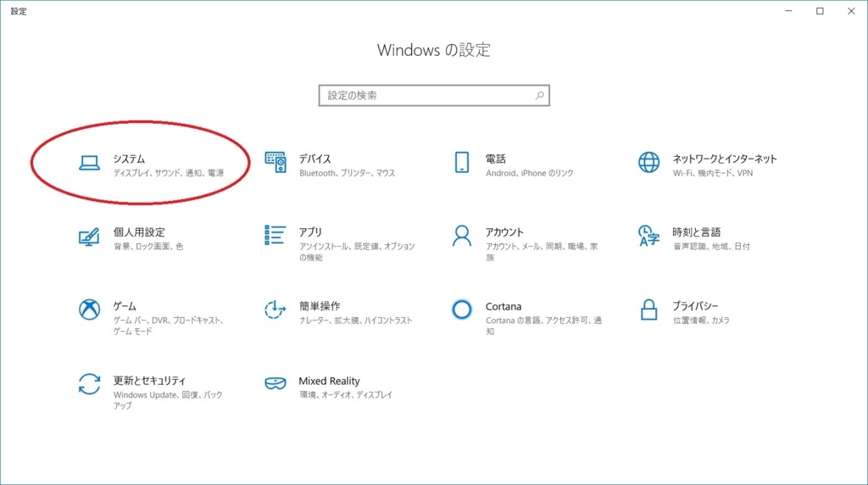Click the 更新とセキュリティ refresh arrows icon

89,384
